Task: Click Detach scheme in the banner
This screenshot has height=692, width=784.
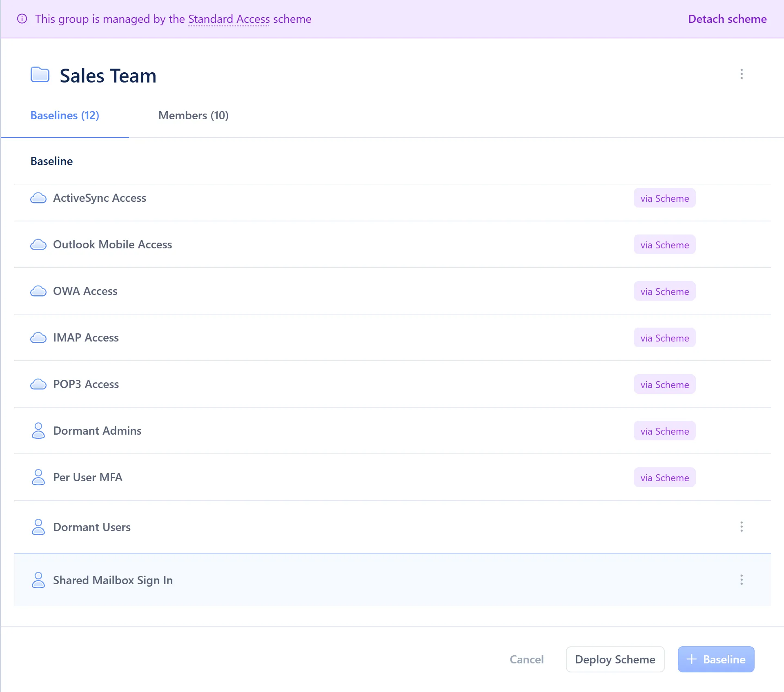Action: [x=727, y=19]
